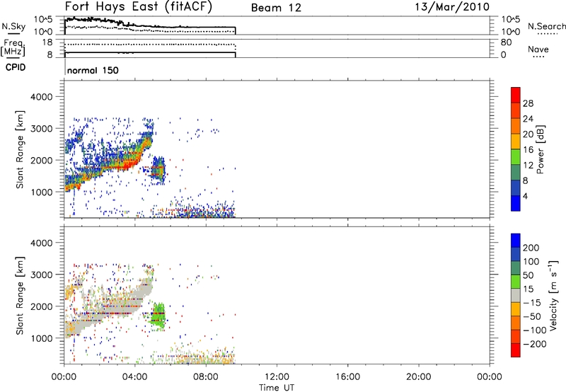Click the '200' label on Velocity colorbar
This screenshot has height=392, width=566.
pyautogui.click(x=531, y=248)
